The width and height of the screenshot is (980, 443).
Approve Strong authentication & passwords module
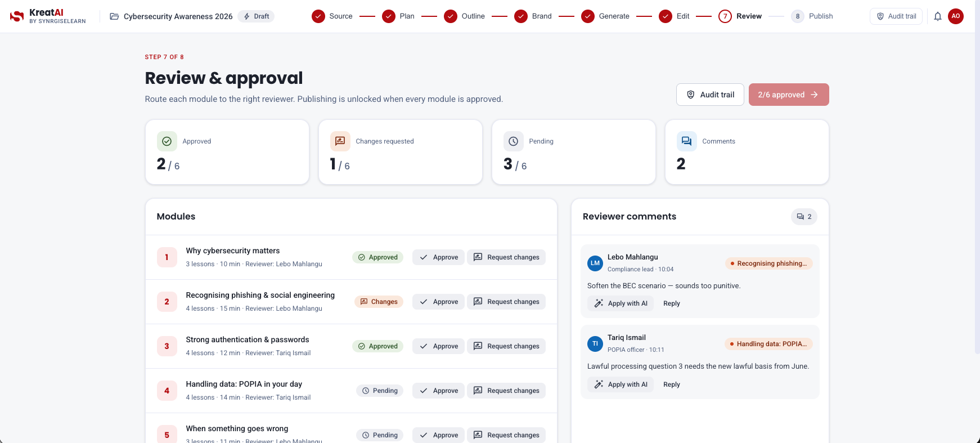point(439,346)
